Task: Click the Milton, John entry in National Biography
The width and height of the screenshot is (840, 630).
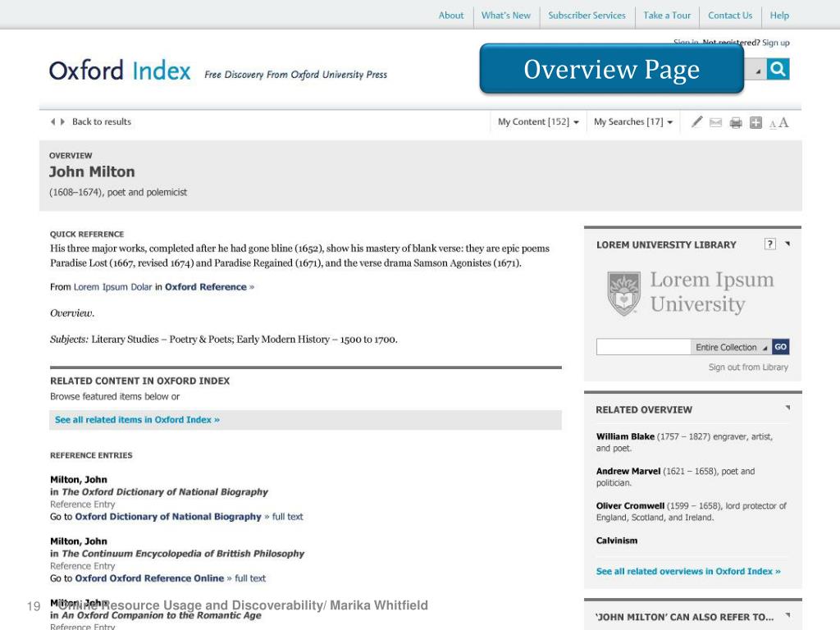Action: [x=79, y=480]
